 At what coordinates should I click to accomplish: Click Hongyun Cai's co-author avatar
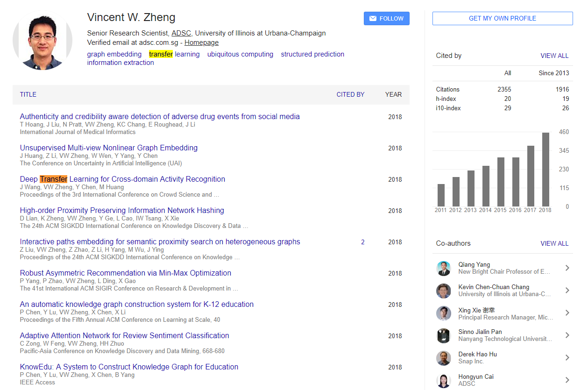[443, 380]
